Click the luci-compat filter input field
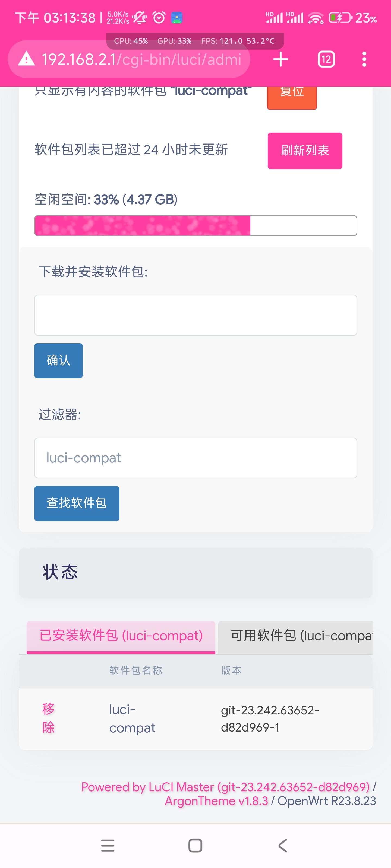 [195, 458]
